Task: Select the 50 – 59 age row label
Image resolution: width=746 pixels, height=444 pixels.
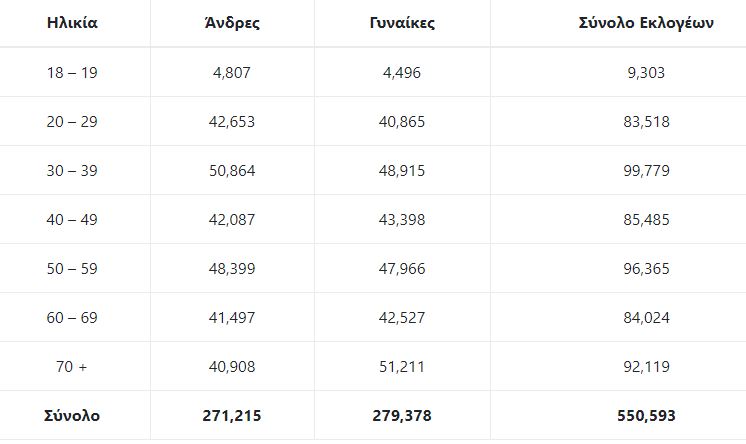Action: [72, 269]
